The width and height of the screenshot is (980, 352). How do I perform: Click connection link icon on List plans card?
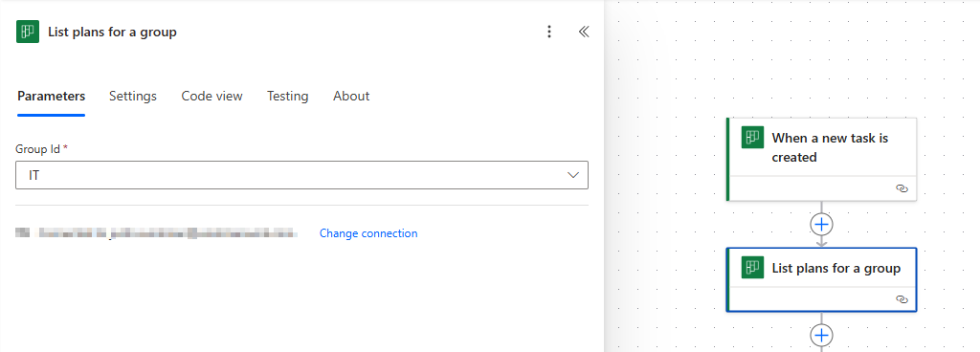point(902,299)
